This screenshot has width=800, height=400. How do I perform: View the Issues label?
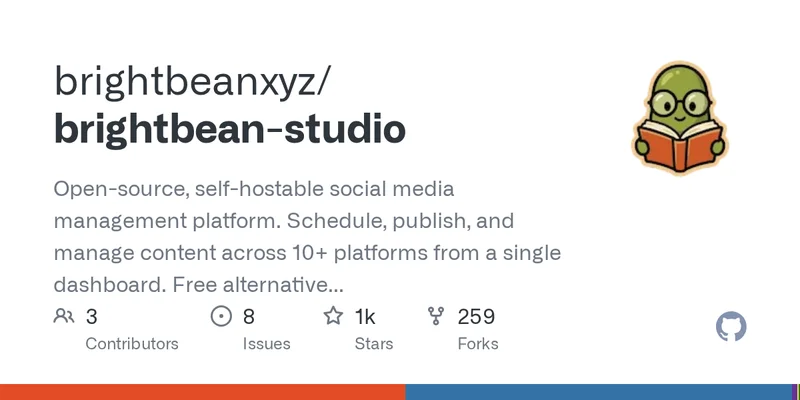point(266,343)
